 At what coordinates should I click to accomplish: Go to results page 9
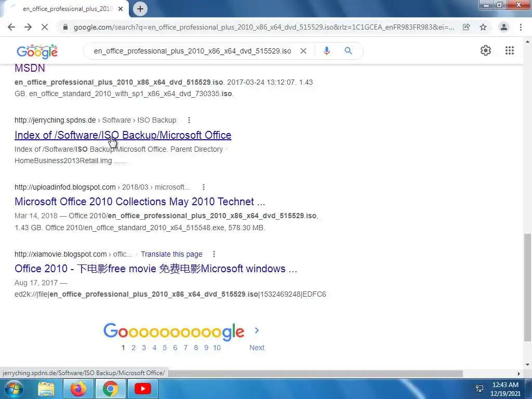coord(206,348)
